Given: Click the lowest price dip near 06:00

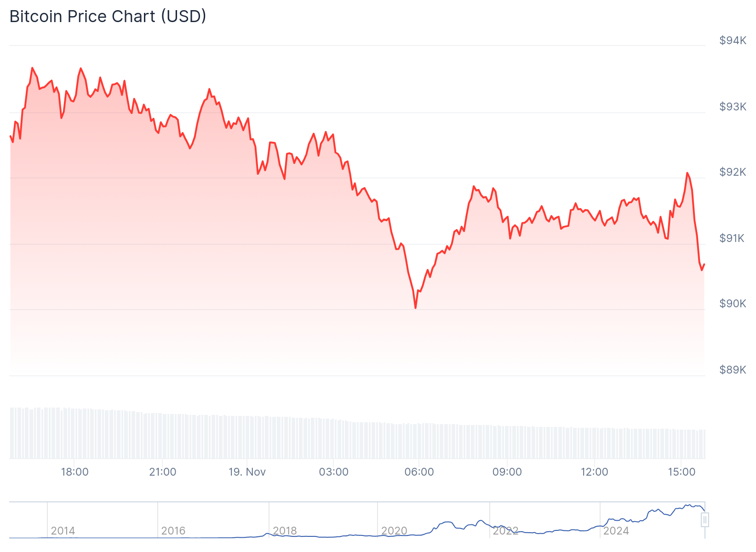Looking at the screenshot, I should coord(416,308).
